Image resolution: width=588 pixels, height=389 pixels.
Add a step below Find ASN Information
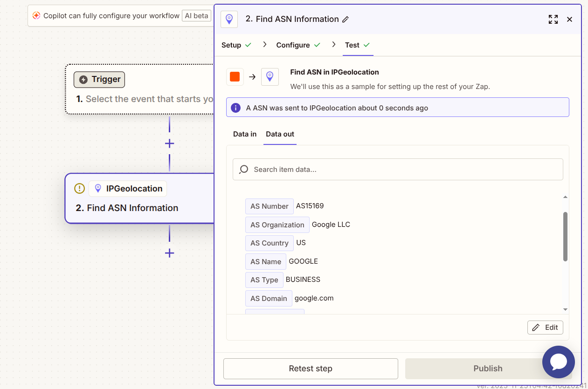pos(169,253)
